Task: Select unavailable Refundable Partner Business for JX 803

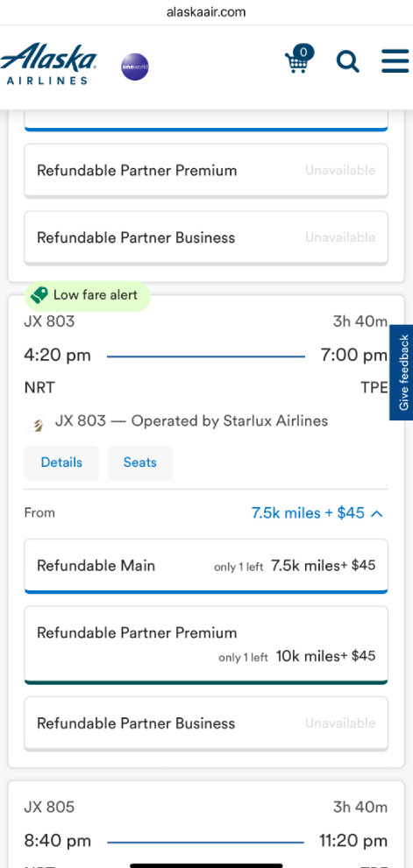Action: pos(206,723)
